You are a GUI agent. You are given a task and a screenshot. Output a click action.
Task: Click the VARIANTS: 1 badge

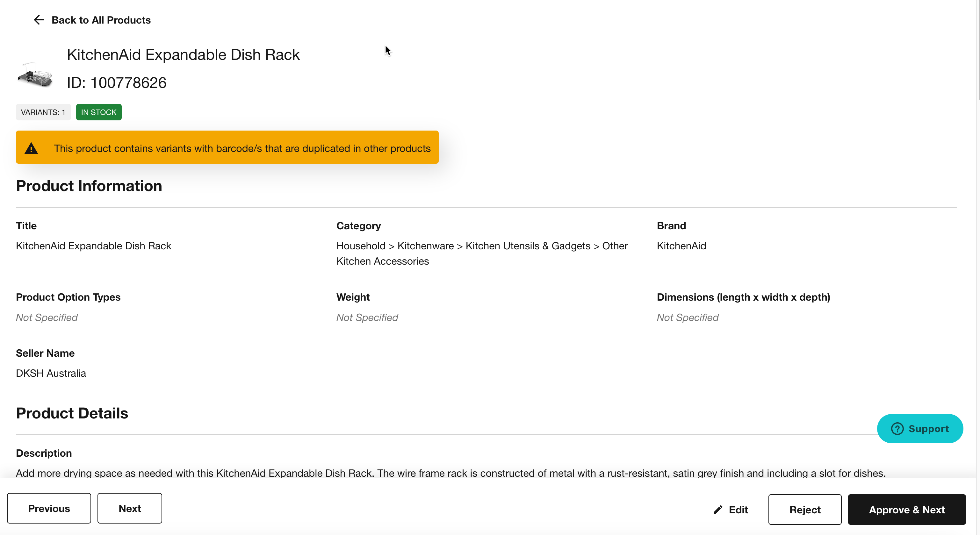(43, 112)
